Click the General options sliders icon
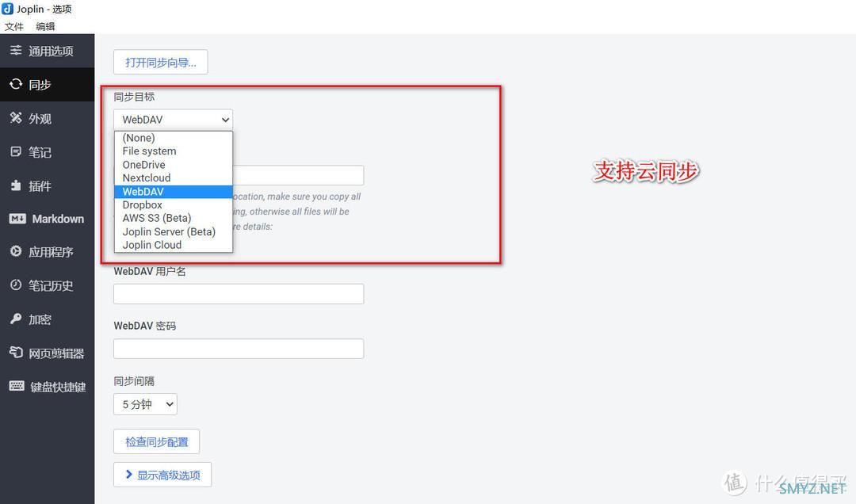Screen dimensions: 856x504 click(x=16, y=50)
